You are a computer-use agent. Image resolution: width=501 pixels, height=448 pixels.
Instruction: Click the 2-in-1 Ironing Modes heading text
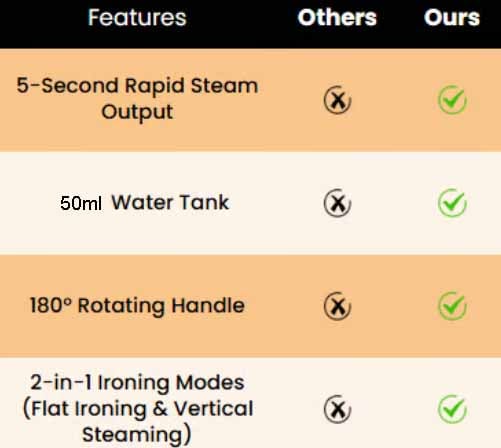137,382
